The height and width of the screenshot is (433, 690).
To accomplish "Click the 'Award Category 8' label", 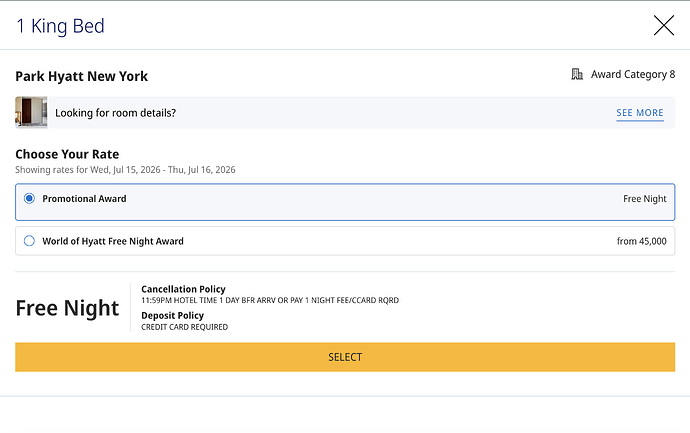I will click(x=633, y=74).
